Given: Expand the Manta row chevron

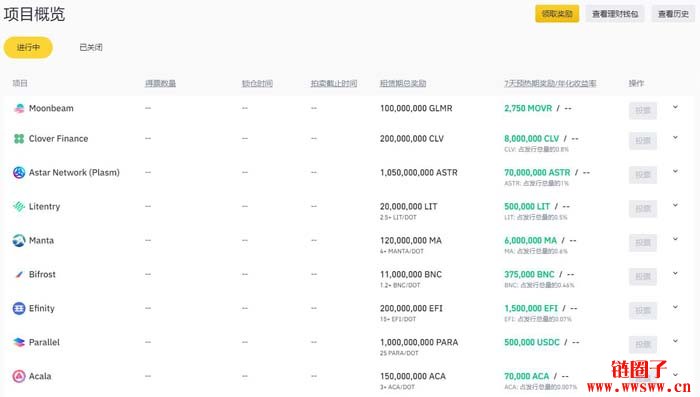Looking at the screenshot, I should (675, 239).
